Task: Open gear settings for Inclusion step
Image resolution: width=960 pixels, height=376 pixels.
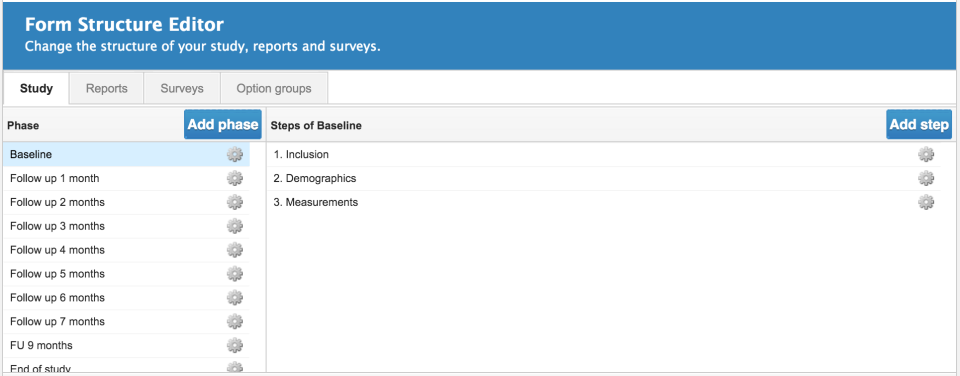Action: coord(926,154)
